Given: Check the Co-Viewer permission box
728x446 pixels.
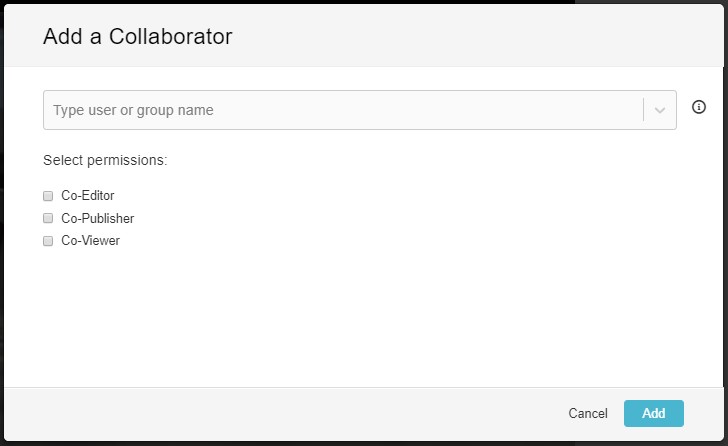Looking at the screenshot, I should tap(48, 241).
